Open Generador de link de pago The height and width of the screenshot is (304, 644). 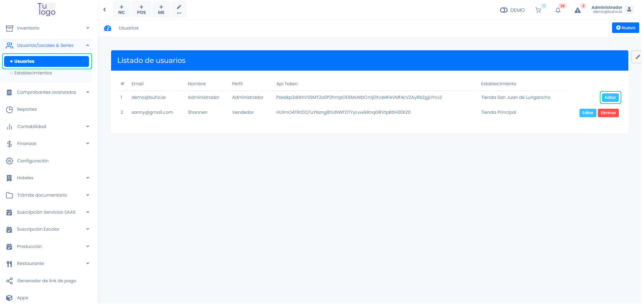point(47,281)
